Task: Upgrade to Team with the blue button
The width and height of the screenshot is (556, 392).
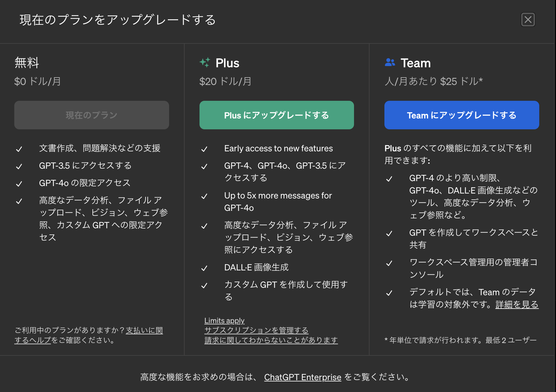Action: [462, 115]
